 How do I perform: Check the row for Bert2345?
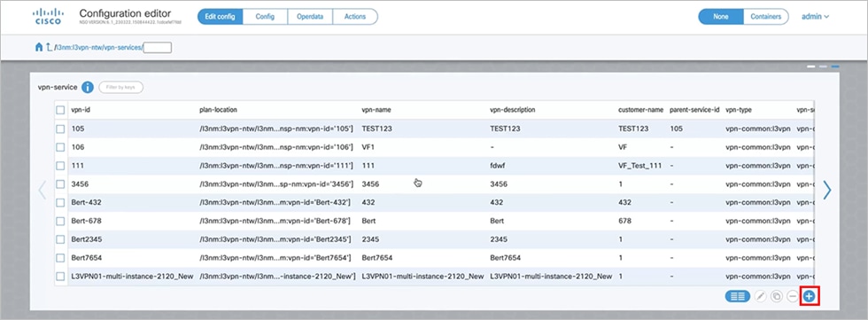tap(60, 239)
